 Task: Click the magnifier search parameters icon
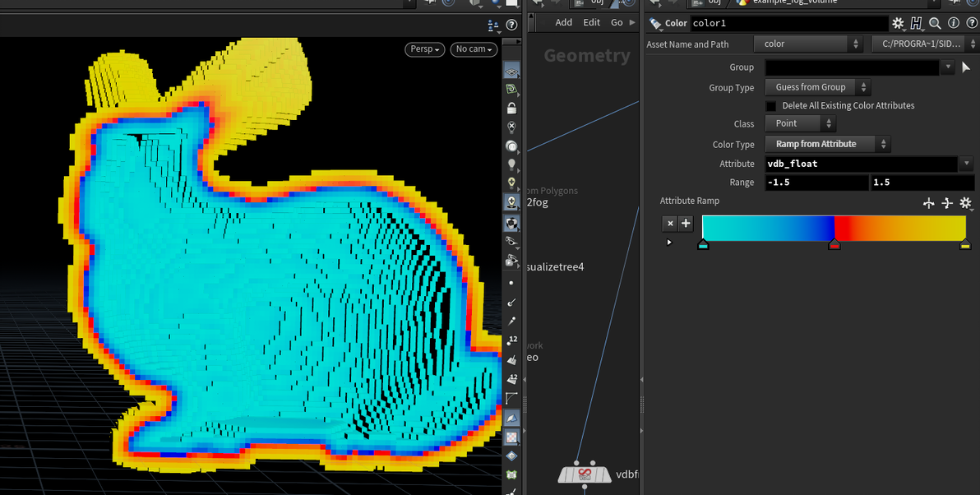click(x=935, y=23)
